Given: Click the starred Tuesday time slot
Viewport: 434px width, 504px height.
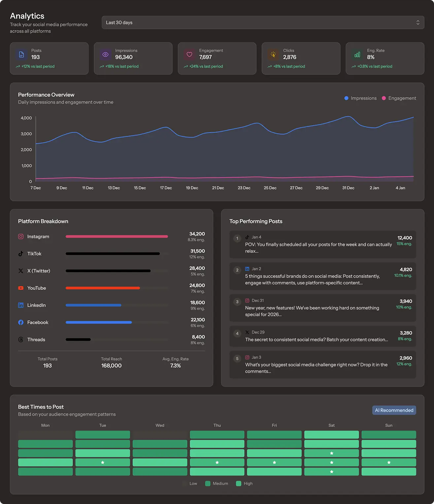Looking at the screenshot, I should tap(103, 462).
